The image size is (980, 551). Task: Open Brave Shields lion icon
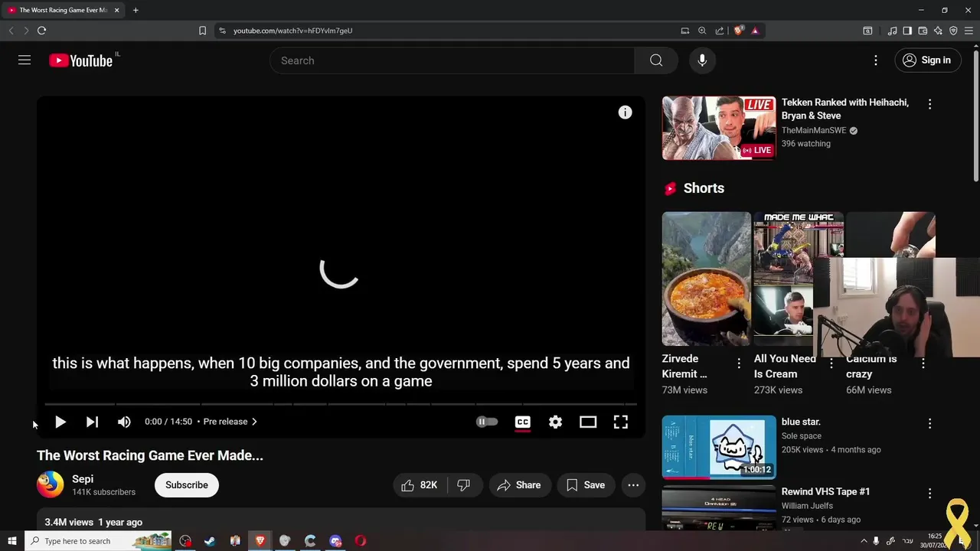click(x=738, y=31)
